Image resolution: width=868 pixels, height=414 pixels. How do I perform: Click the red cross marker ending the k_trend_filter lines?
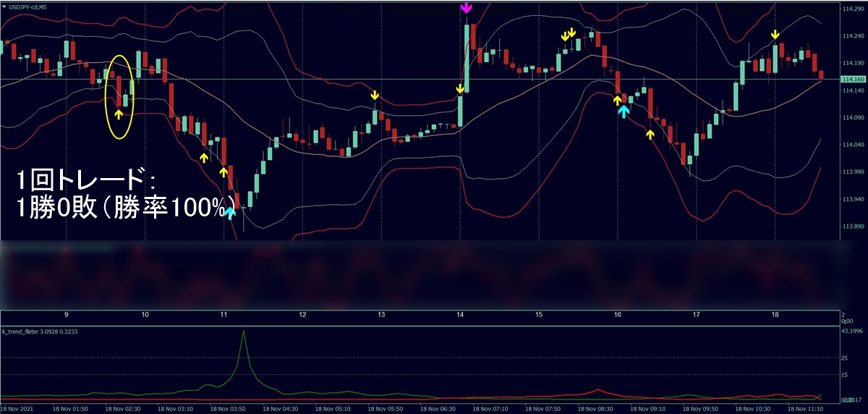click(x=820, y=397)
